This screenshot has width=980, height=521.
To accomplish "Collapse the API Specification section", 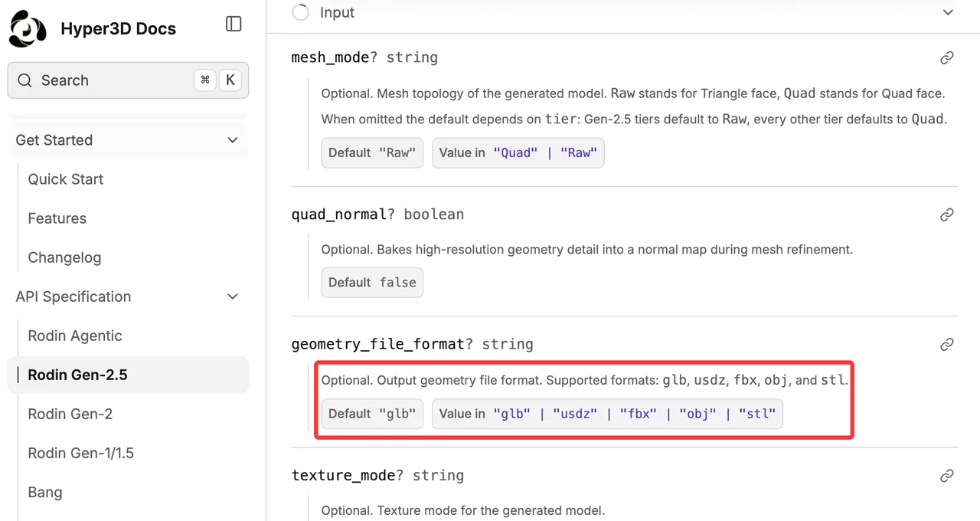I will (233, 297).
